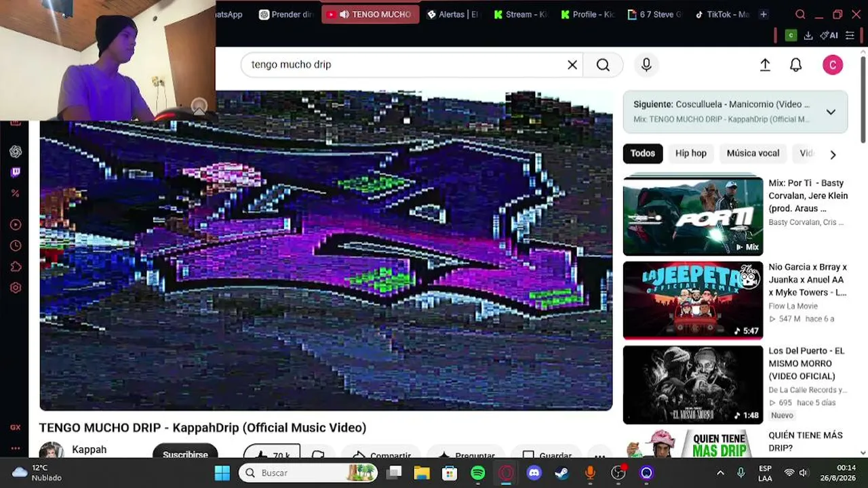Open Quién Tiene Más Drip thumbnail
This screenshot has width=868, height=488.
coord(693,444)
